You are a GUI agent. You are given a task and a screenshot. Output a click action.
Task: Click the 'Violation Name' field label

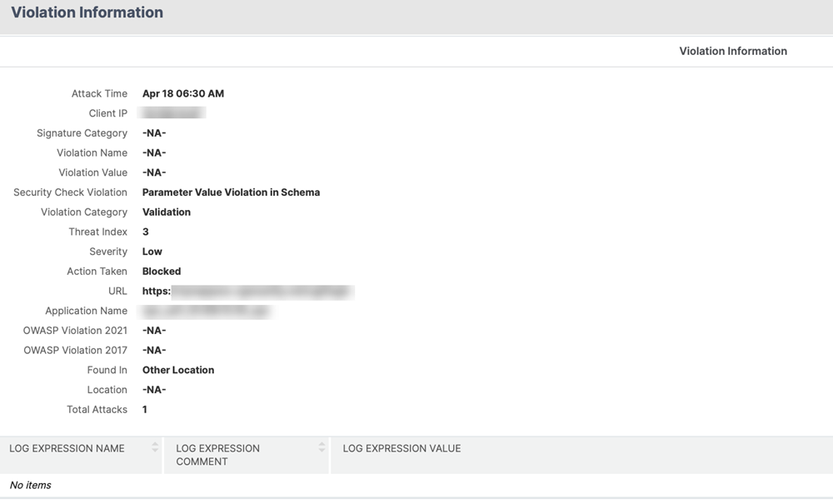click(x=92, y=152)
